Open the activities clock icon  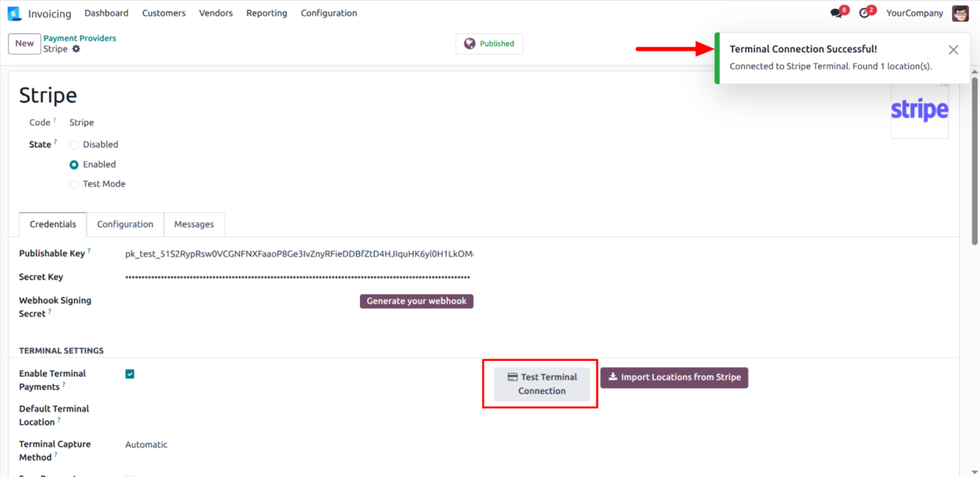[x=865, y=13]
